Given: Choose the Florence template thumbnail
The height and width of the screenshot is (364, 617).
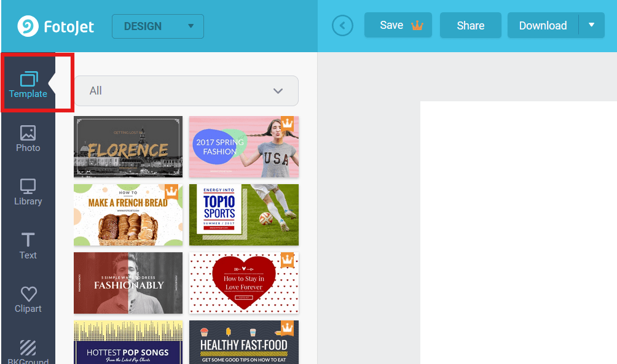Looking at the screenshot, I should 128,147.
